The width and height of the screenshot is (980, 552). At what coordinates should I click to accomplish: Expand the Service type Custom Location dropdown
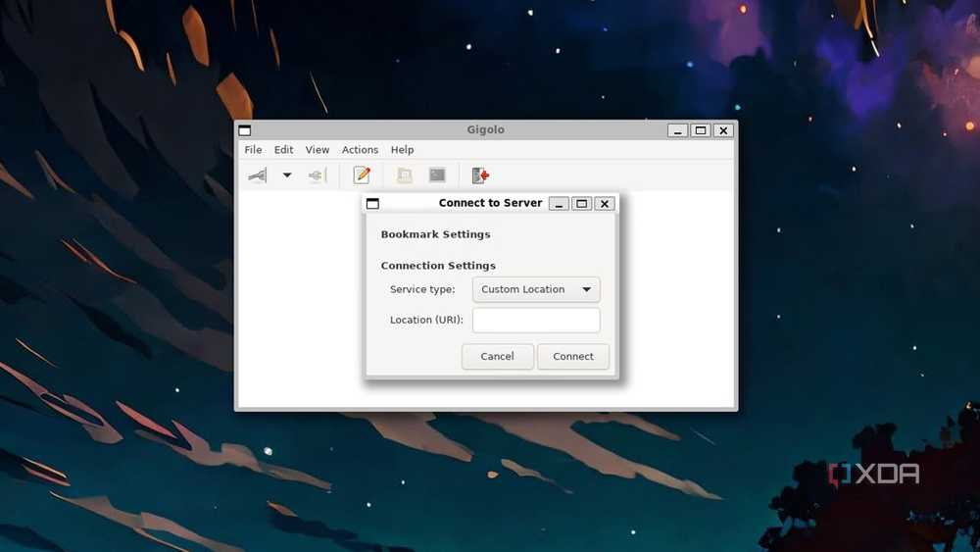pyautogui.click(x=536, y=289)
